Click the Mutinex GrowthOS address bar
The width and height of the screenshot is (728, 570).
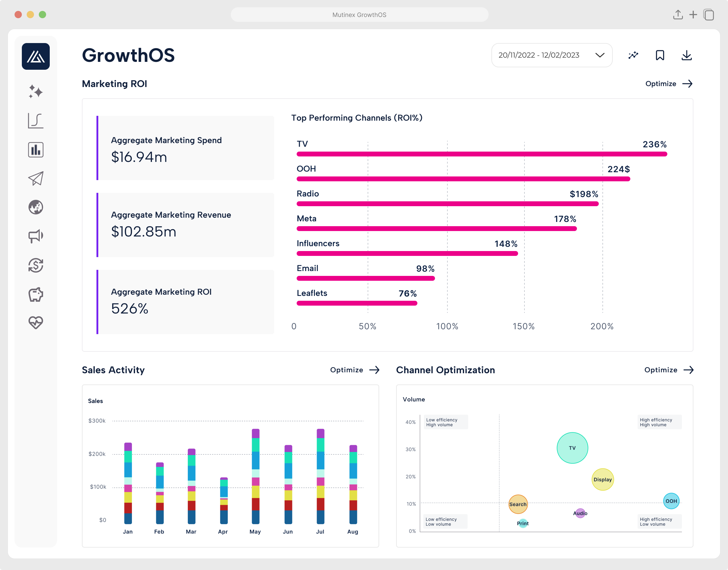pyautogui.click(x=359, y=15)
